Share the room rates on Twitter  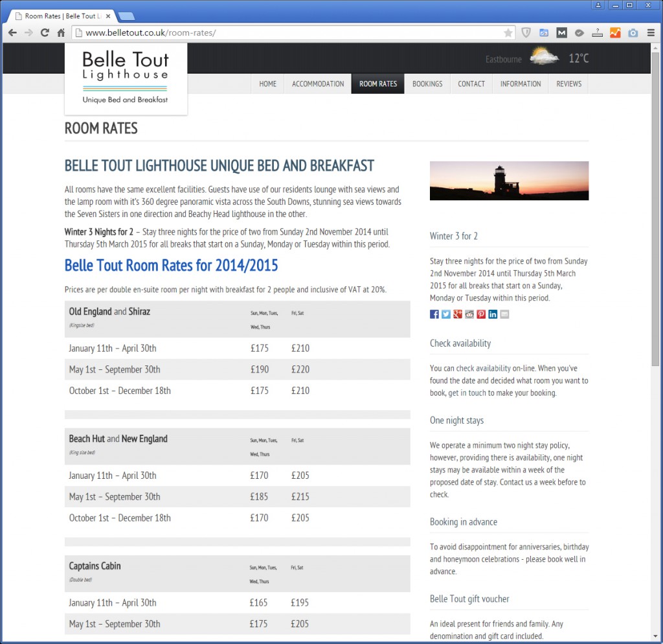(445, 314)
